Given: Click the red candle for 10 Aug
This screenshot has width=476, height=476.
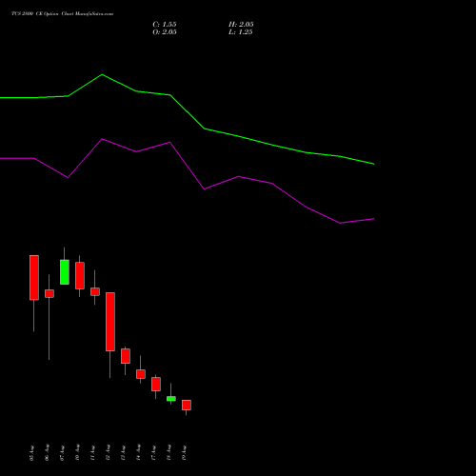Looking at the screenshot, I should point(80,275).
